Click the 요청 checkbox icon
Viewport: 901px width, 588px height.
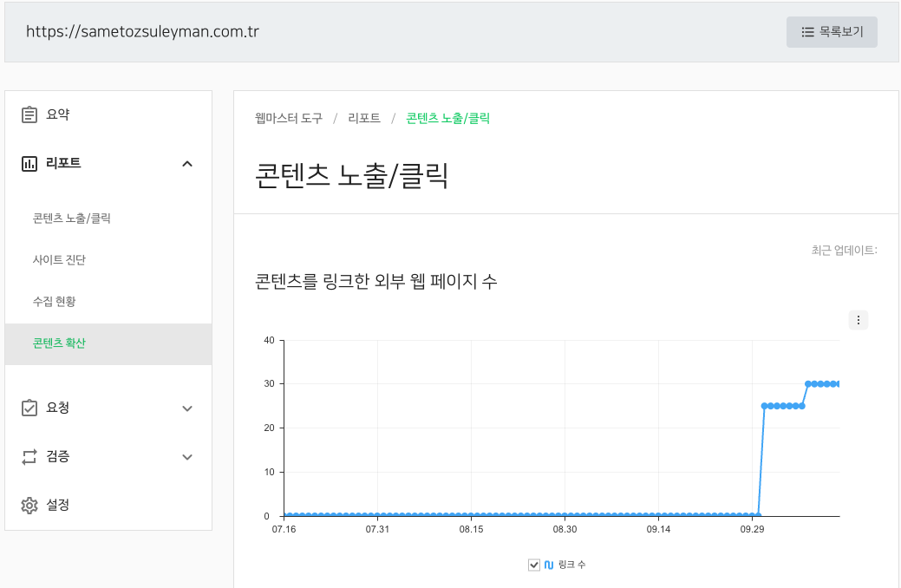click(x=29, y=408)
